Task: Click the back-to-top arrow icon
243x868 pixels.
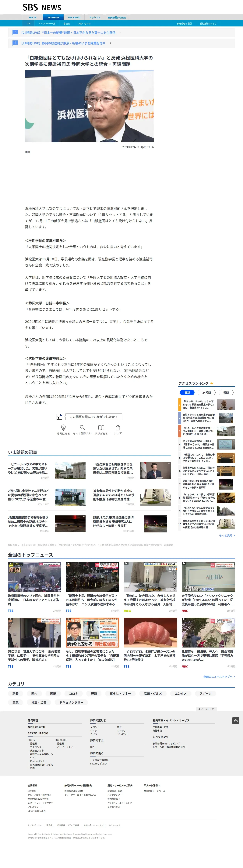Action: click(x=236, y=720)
